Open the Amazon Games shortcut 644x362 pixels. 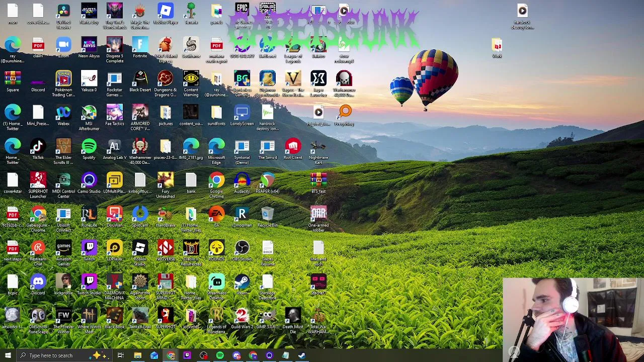point(63,253)
